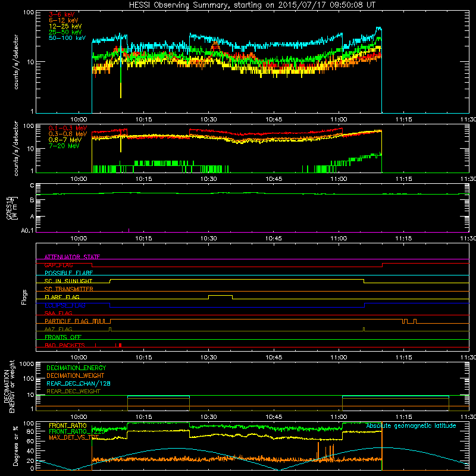This screenshot has width=476, height=476.
Task: Click the 'SAA_FLAG' label
Action: 58,313
